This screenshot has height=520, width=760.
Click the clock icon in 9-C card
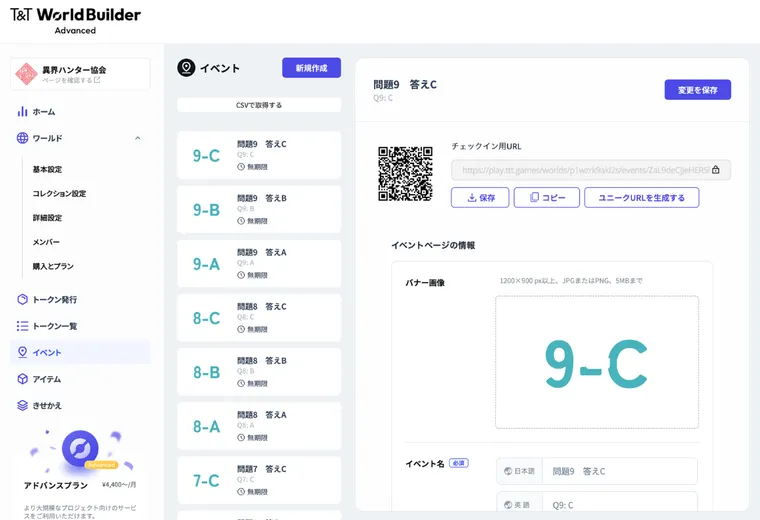click(241, 167)
